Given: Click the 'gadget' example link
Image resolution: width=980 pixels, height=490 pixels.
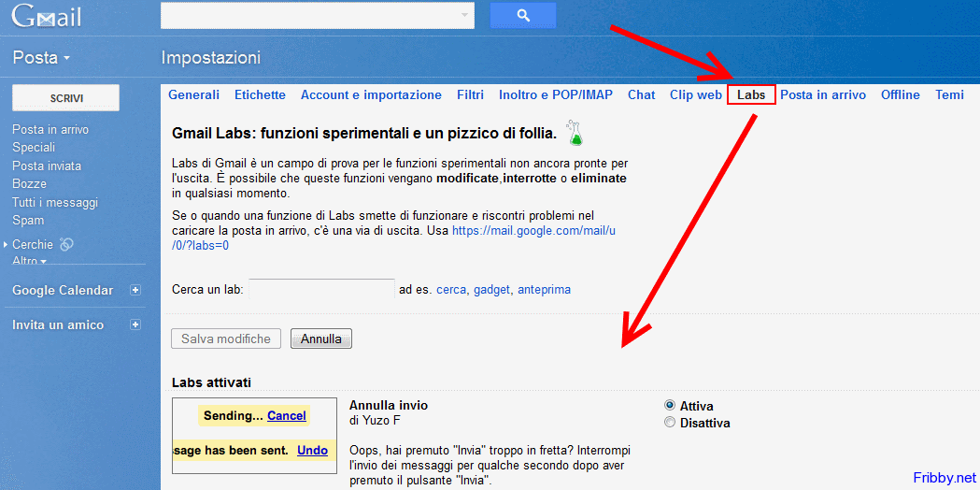Looking at the screenshot, I should (492, 290).
